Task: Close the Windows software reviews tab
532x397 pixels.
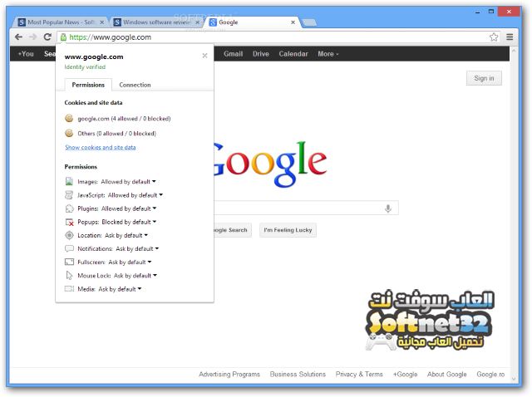Action: [197, 22]
